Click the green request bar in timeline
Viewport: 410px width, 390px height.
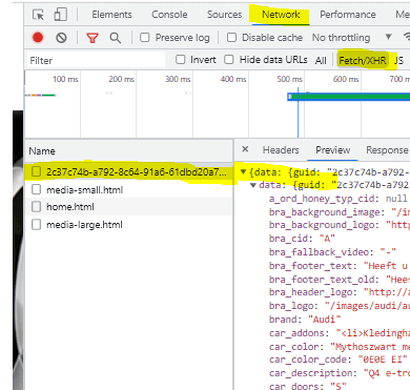[x=349, y=97]
